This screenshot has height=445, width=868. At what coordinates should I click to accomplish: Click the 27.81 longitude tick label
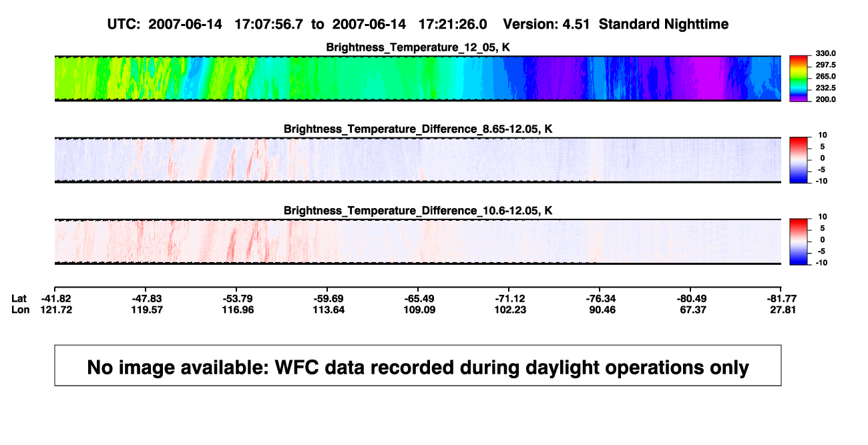coord(781,310)
